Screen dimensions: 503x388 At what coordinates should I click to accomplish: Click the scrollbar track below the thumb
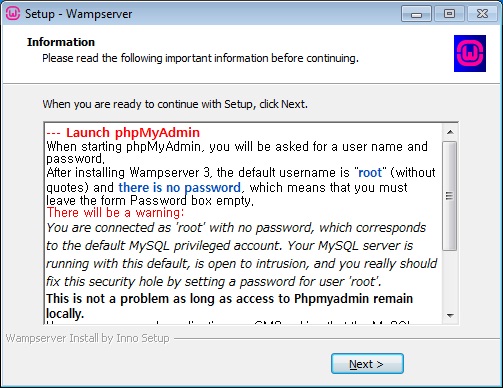pyautogui.click(x=450, y=279)
